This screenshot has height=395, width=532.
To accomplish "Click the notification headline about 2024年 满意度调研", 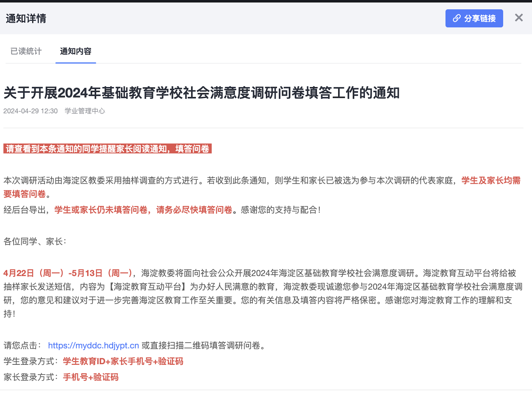I will click(201, 93).
